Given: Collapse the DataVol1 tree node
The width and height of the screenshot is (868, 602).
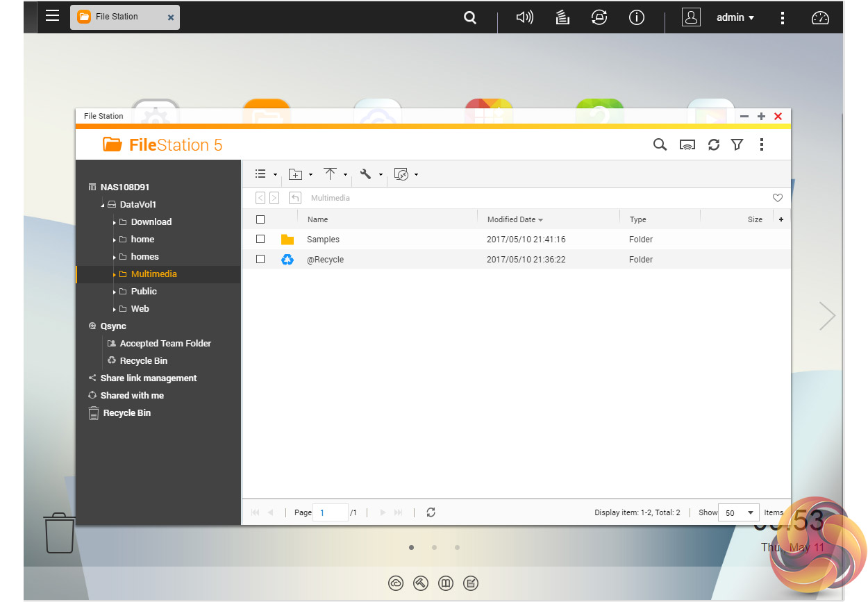Looking at the screenshot, I should 103,206.
